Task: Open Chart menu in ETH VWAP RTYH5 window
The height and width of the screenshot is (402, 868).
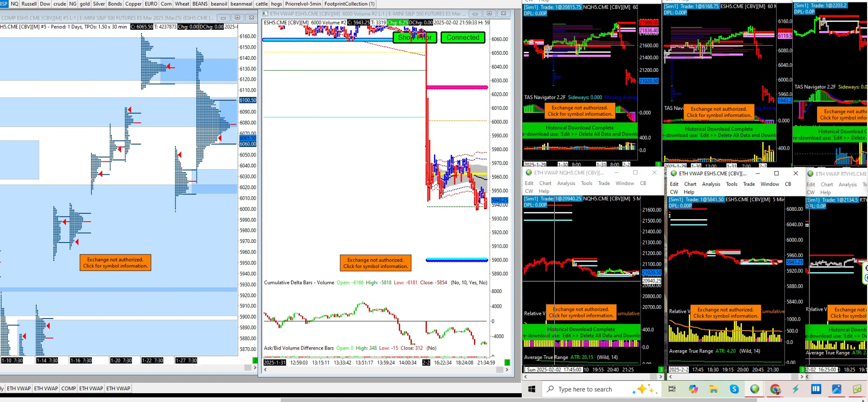Action: (x=827, y=185)
